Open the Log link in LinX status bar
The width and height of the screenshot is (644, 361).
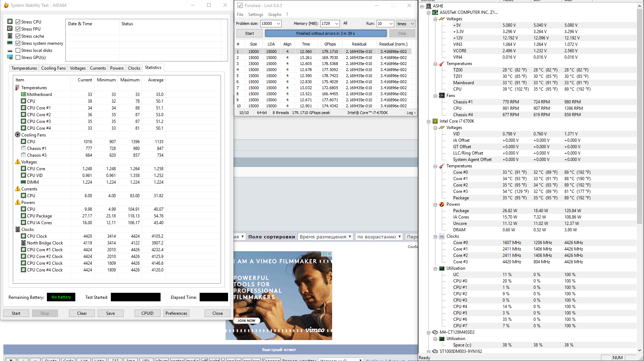[x=411, y=113]
